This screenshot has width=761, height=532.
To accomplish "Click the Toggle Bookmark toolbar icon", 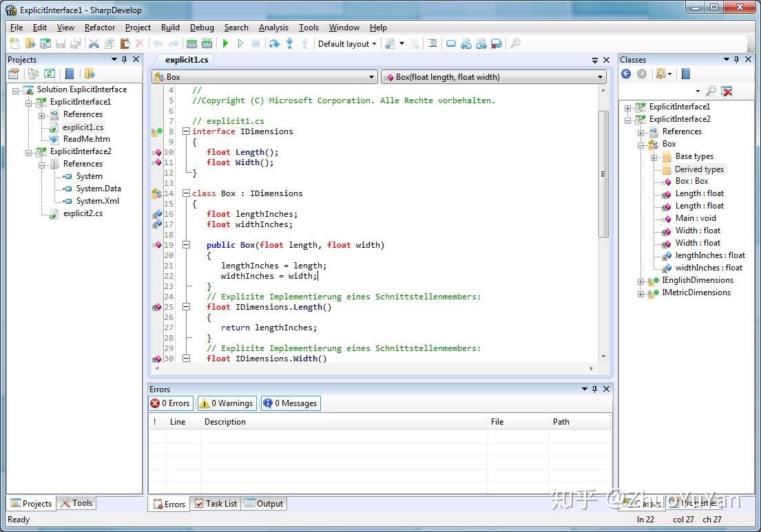I will pos(451,43).
